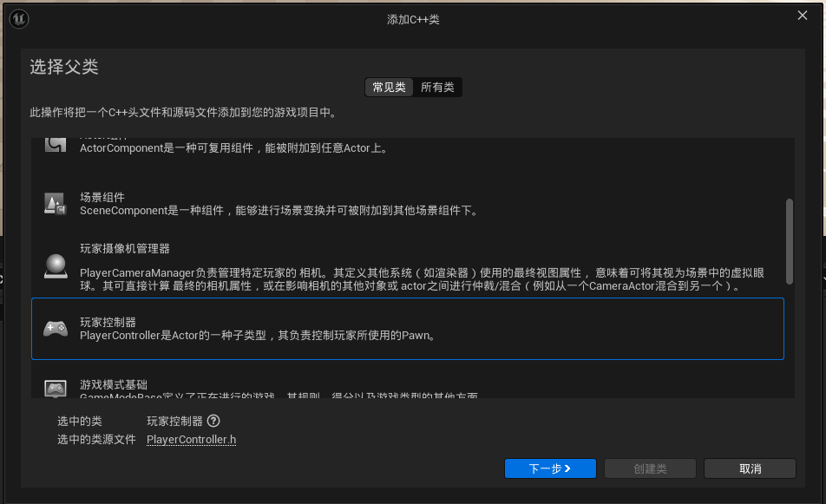Click the ActorComponent description text

point(234,148)
